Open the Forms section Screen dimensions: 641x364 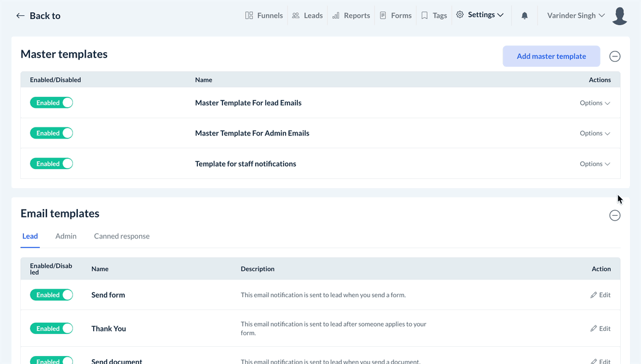395,15
